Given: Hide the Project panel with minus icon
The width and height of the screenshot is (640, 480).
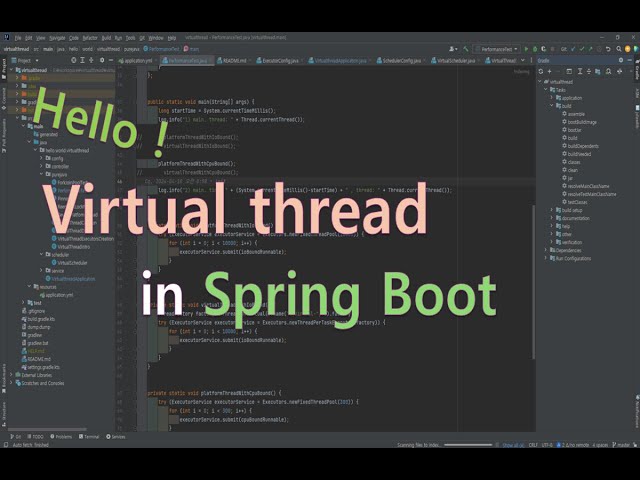Looking at the screenshot, I should (111, 60).
